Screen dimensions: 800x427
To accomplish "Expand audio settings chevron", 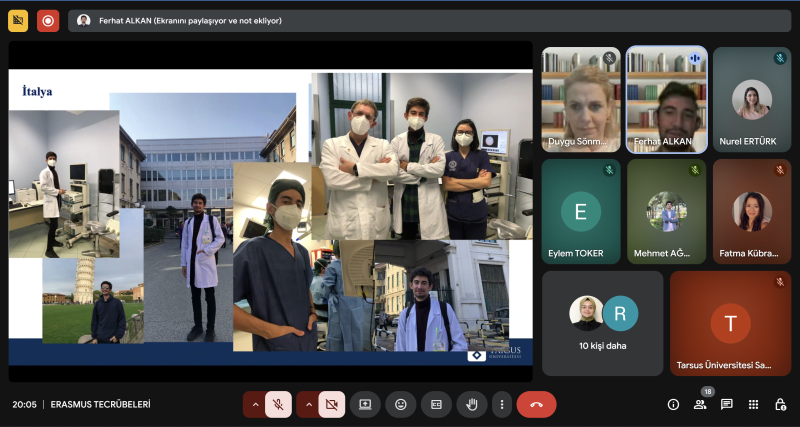I will [x=255, y=404].
